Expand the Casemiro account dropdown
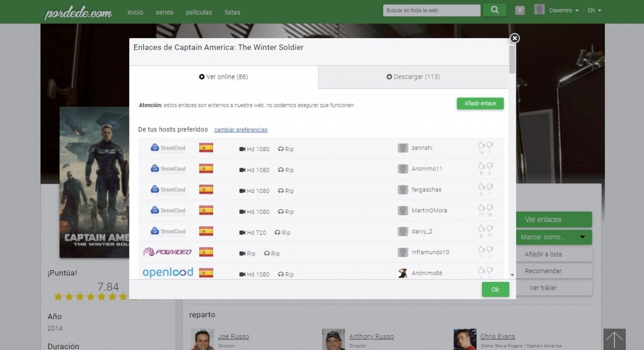This screenshot has width=644, height=350. click(x=564, y=11)
